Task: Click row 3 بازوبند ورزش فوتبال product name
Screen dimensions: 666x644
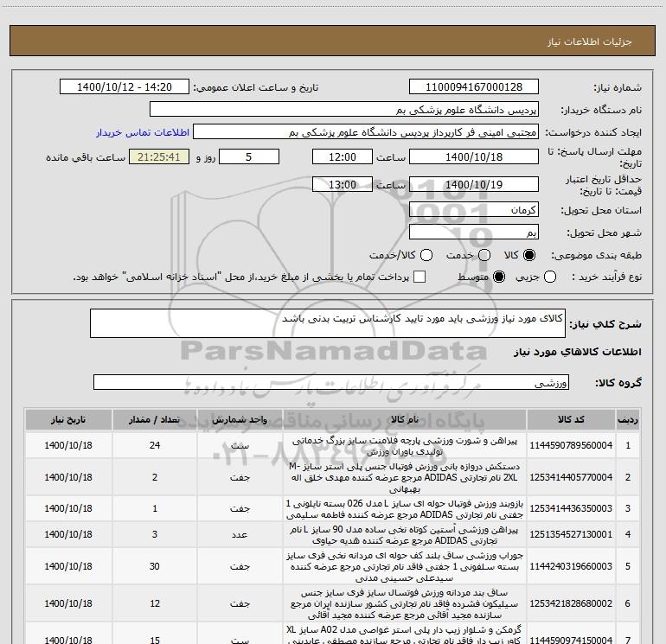Action: pyautogui.click(x=405, y=509)
